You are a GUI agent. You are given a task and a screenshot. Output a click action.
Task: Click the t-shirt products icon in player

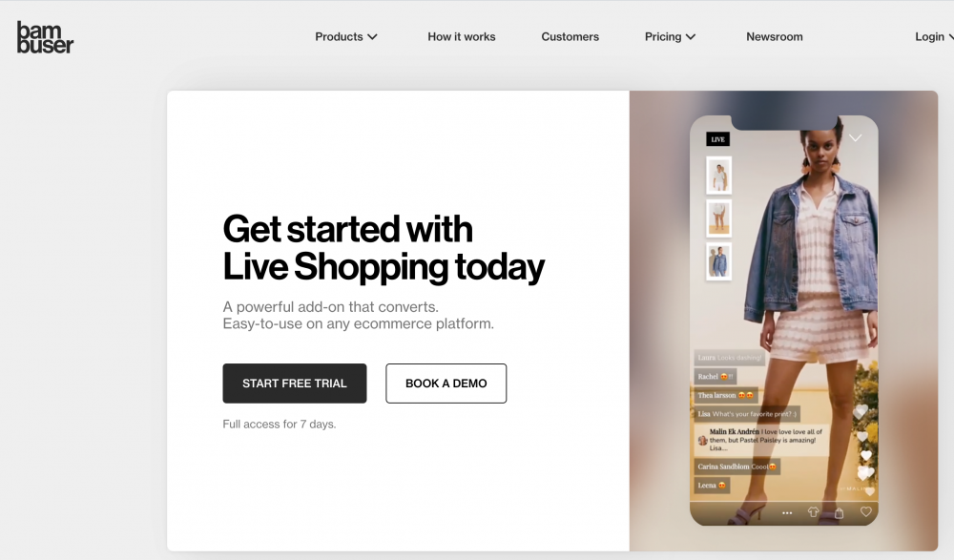tap(813, 512)
